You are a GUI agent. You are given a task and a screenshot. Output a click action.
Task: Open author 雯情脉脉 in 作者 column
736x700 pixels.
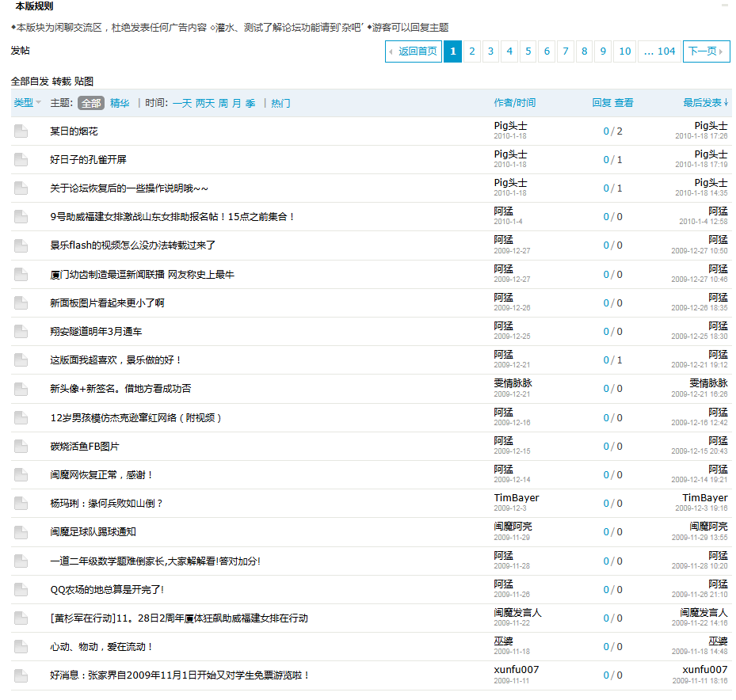point(513,383)
